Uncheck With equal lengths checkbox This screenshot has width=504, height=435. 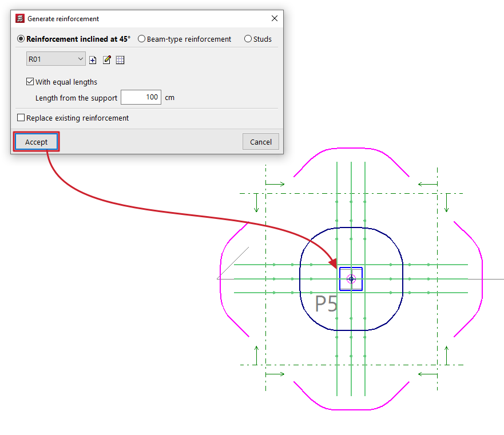point(30,82)
